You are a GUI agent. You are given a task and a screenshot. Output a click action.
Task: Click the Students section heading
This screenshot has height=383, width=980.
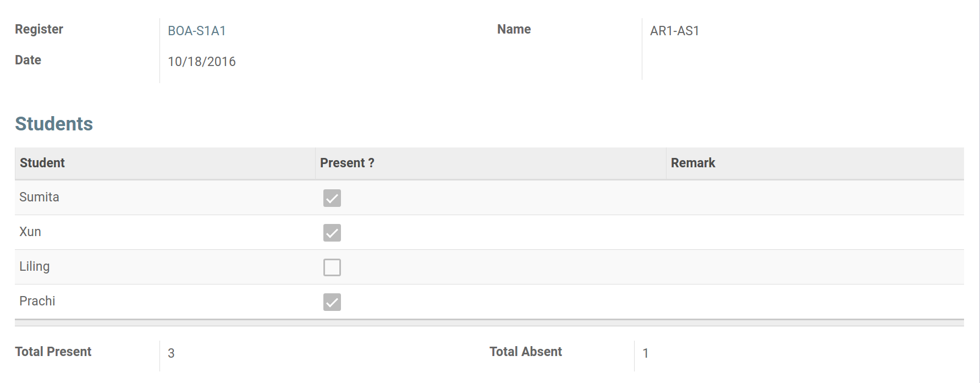[54, 124]
